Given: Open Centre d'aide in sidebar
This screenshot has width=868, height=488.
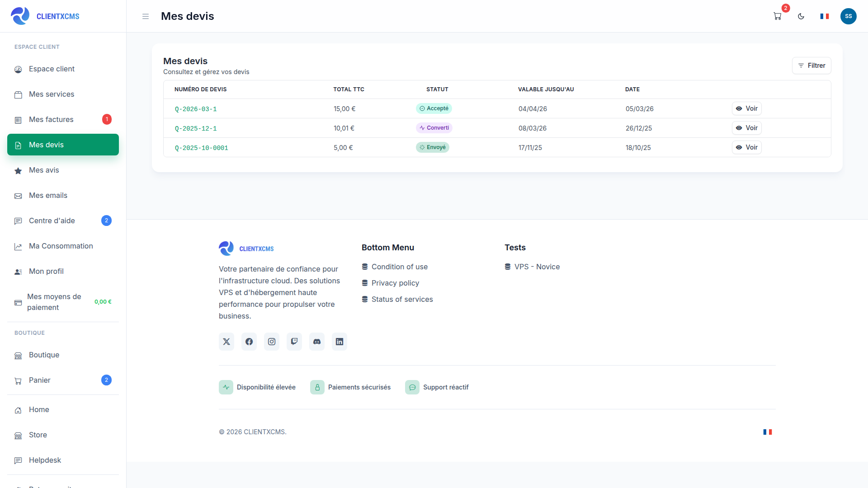Looking at the screenshot, I should 63,221.
